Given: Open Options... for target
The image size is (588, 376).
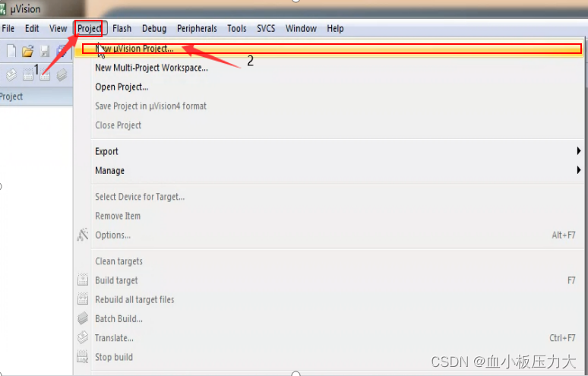Looking at the screenshot, I should pyautogui.click(x=328, y=235).
